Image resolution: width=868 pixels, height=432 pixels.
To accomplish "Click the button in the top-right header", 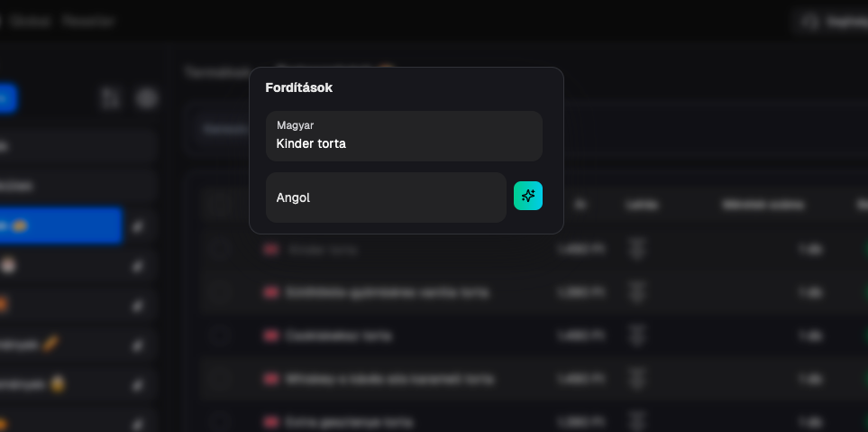I will [x=830, y=21].
